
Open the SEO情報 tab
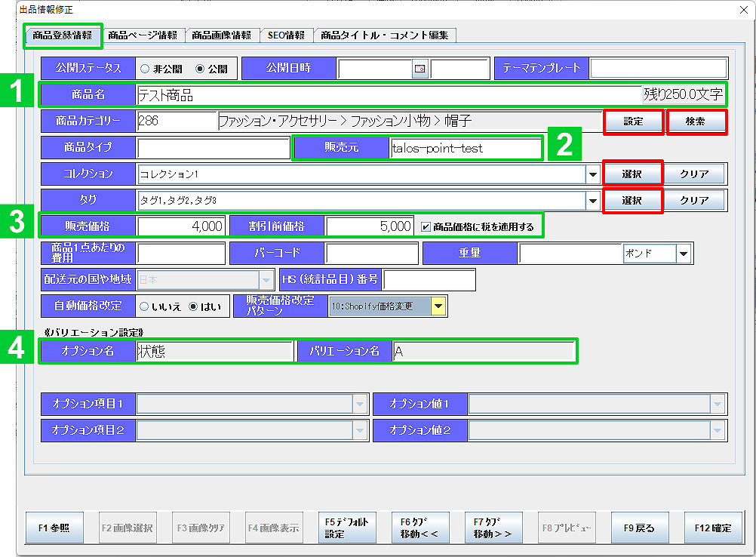tap(286, 35)
